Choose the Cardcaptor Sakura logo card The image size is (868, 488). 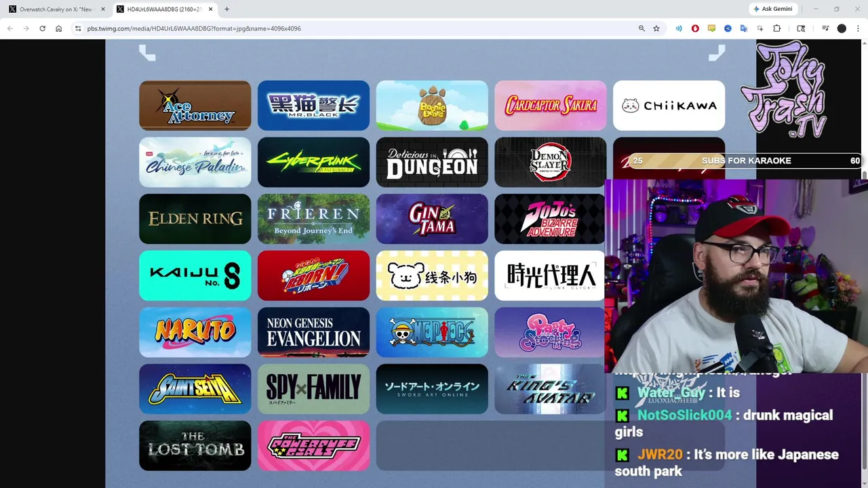pyautogui.click(x=550, y=105)
